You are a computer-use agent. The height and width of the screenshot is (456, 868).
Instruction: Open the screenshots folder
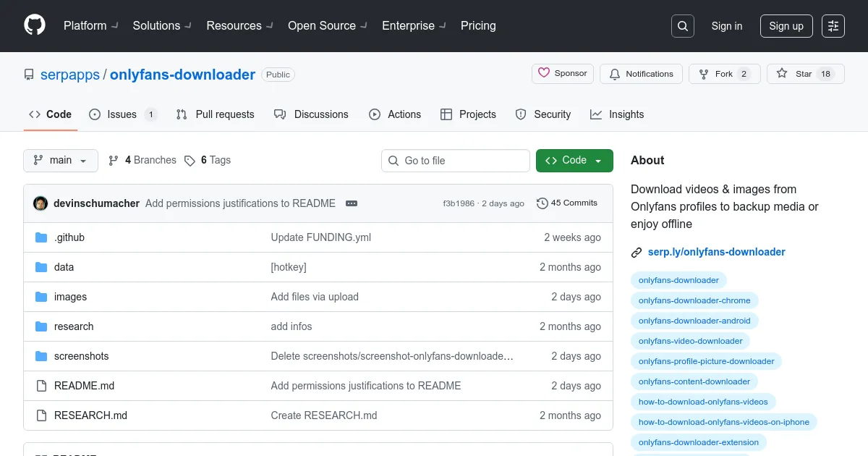click(81, 356)
